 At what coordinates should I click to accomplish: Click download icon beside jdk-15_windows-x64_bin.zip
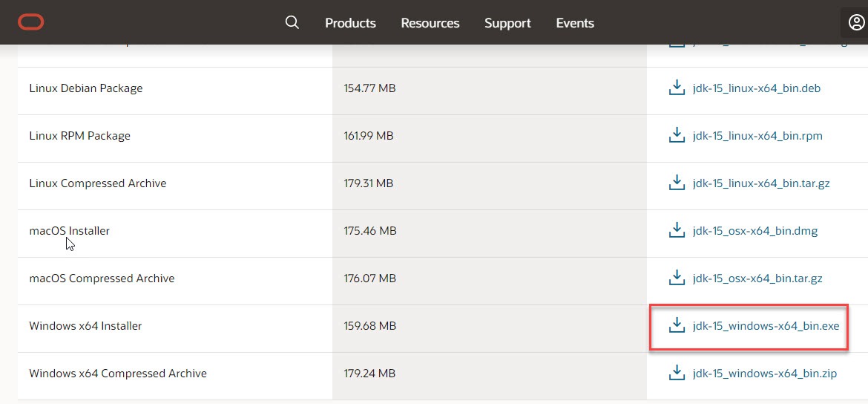click(677, 374)
